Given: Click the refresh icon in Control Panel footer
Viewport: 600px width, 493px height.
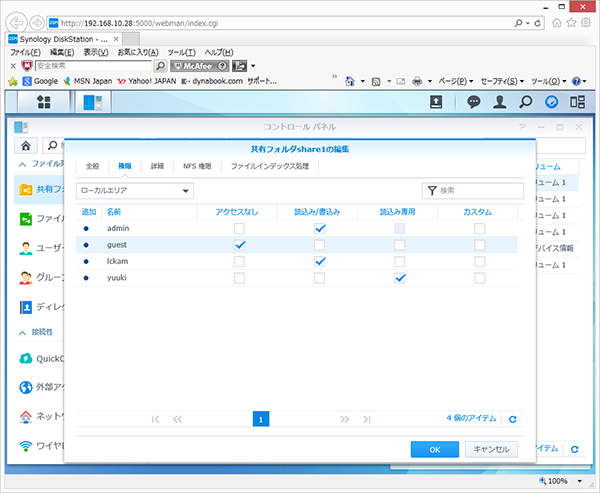Looking at the screenshot, I should [574, 449].
